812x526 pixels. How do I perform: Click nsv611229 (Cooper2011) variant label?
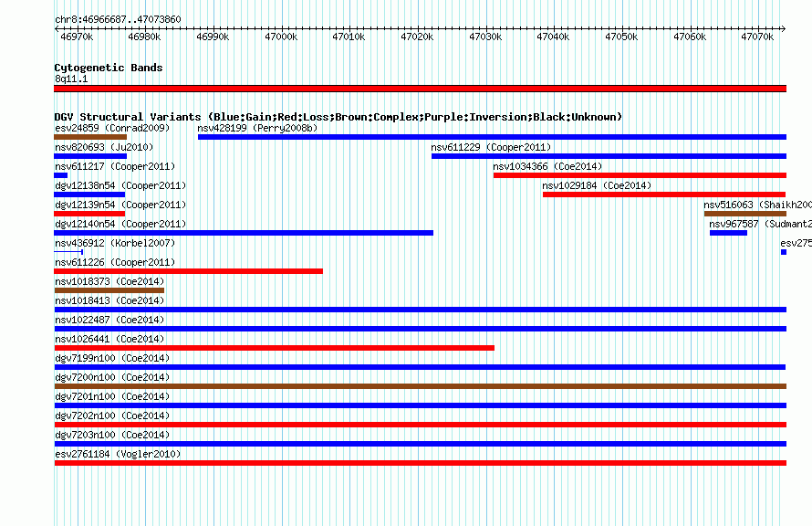491,147
